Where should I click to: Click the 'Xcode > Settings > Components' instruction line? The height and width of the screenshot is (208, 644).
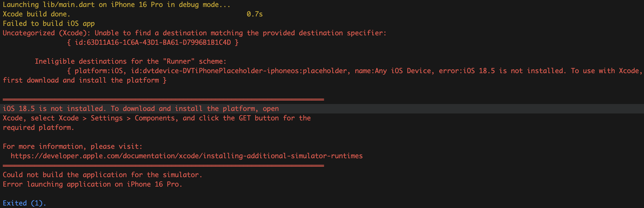pyautogui.click(x=156, y=118)
